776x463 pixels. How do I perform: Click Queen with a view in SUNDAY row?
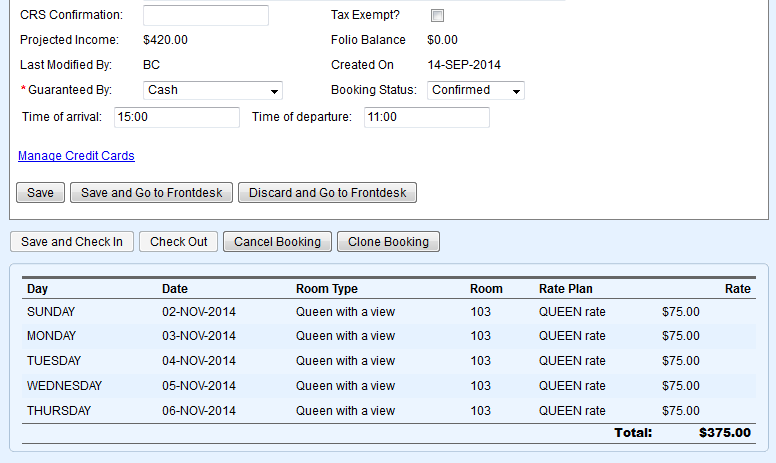pyautogui.click(x=345, y=312)
